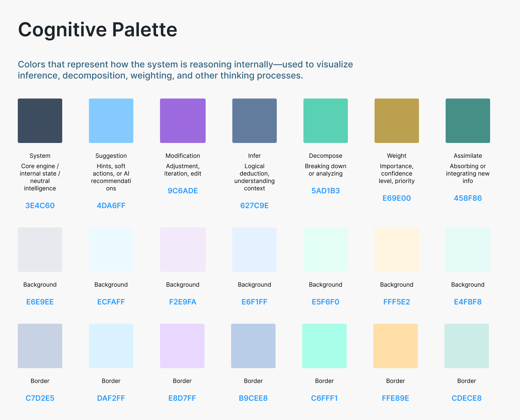The image size is (520, 420).
Task: Click the System color swatch 3E4C60
Action: click(x=40, y=121)
